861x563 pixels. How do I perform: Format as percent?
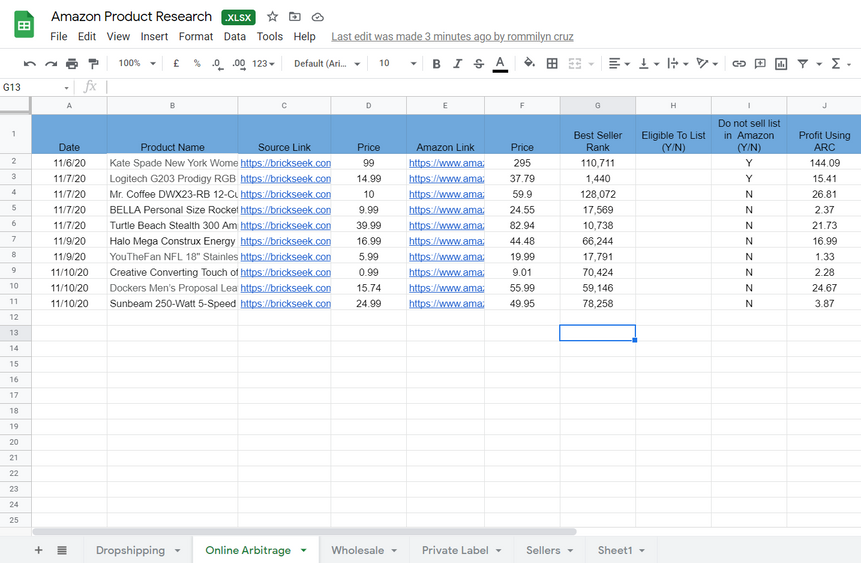[x=197, y=64]
